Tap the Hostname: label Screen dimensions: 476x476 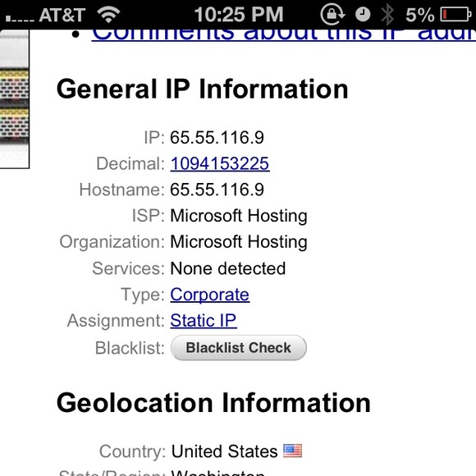pos(121,190)
